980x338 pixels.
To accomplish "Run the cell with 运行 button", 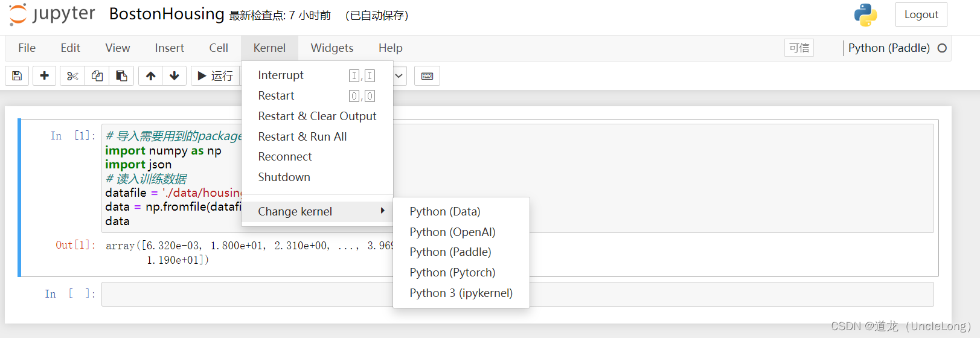I will tap(216, 76).
